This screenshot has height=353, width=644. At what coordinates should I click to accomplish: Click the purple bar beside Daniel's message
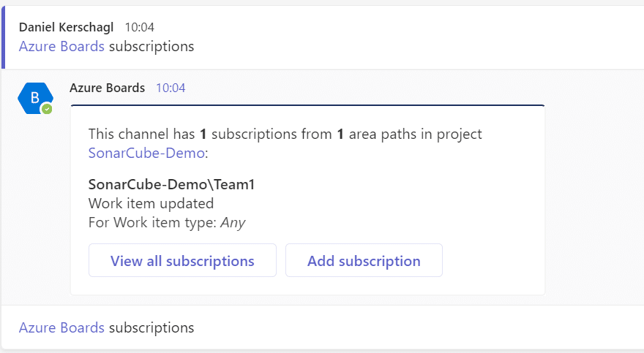[3, 37]
